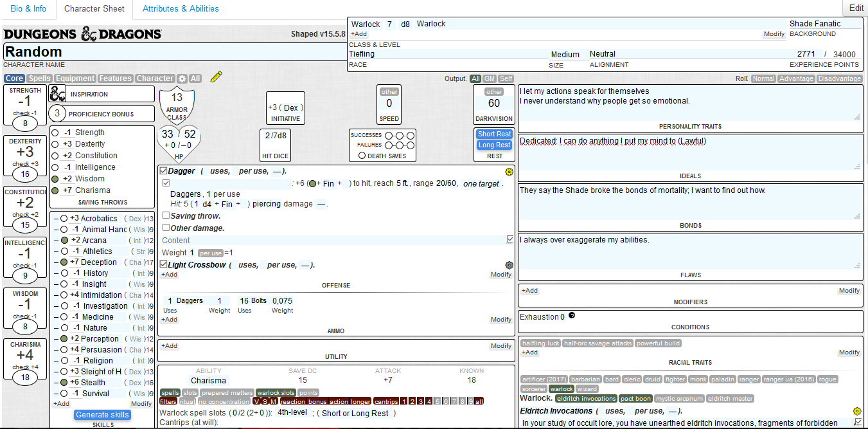Toggle the cantrips spell filter
Viewport: 868px width, 429px height.
pos(386,401)
